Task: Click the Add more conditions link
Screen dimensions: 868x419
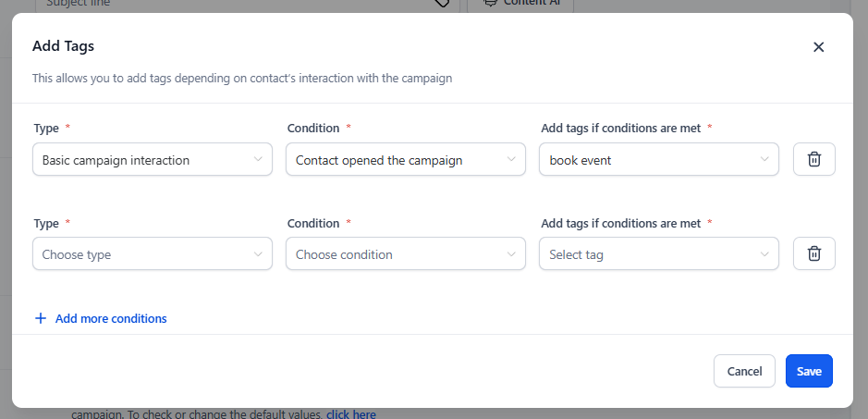Action: tap(111, 319)
